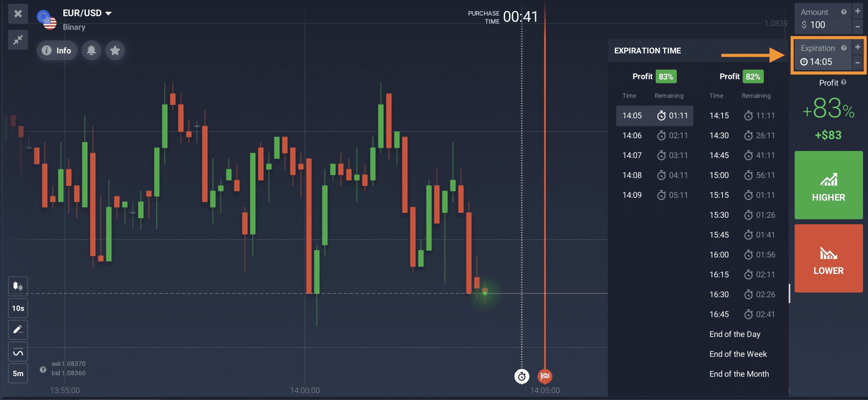Viewport: 868px width, 400px height.
Task: Open the indicators wave icon
Action: 18,352
